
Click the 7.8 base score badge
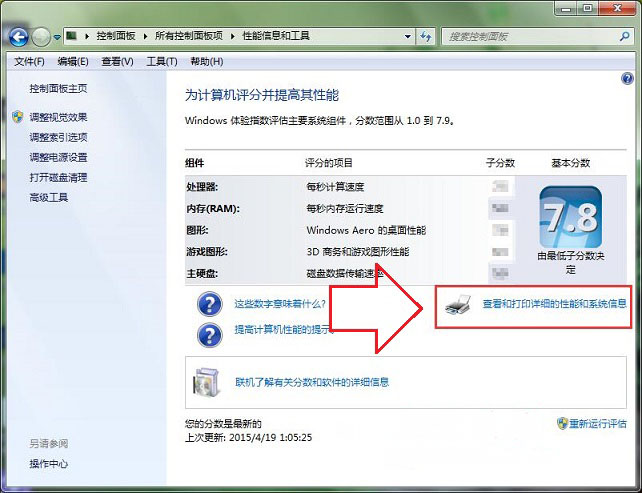click(x=571, y=217)
